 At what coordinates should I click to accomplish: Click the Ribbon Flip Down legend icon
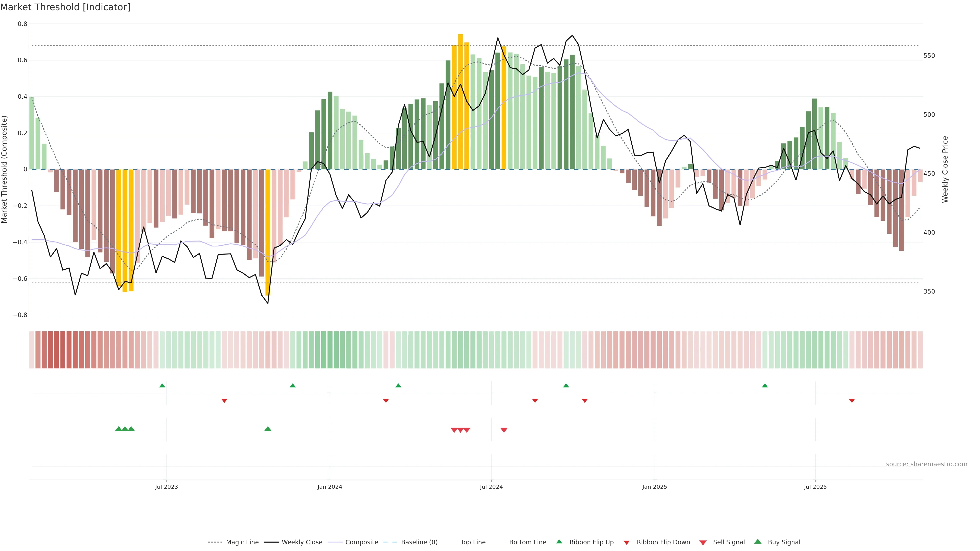click(626, 543)
